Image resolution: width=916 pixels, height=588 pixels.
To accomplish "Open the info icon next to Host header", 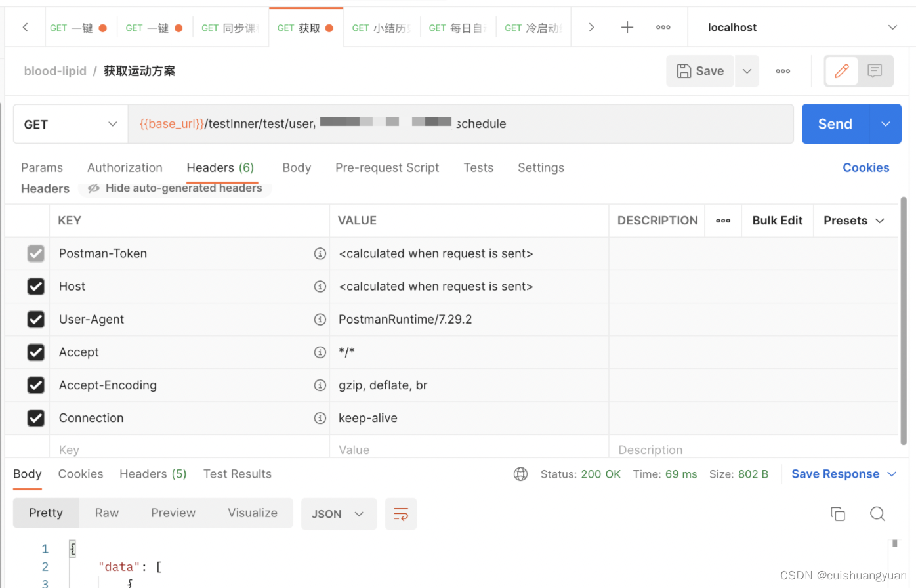I will point(320,286).
